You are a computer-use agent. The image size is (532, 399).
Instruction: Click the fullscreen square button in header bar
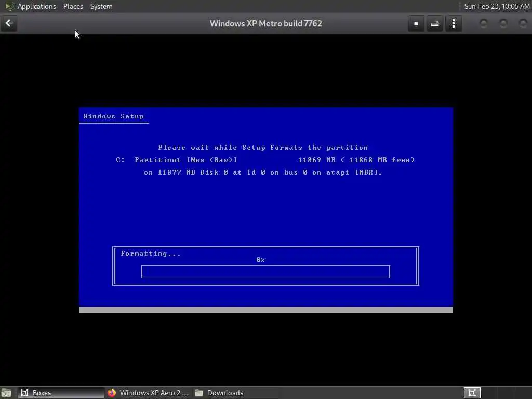(x=416, y=24)
